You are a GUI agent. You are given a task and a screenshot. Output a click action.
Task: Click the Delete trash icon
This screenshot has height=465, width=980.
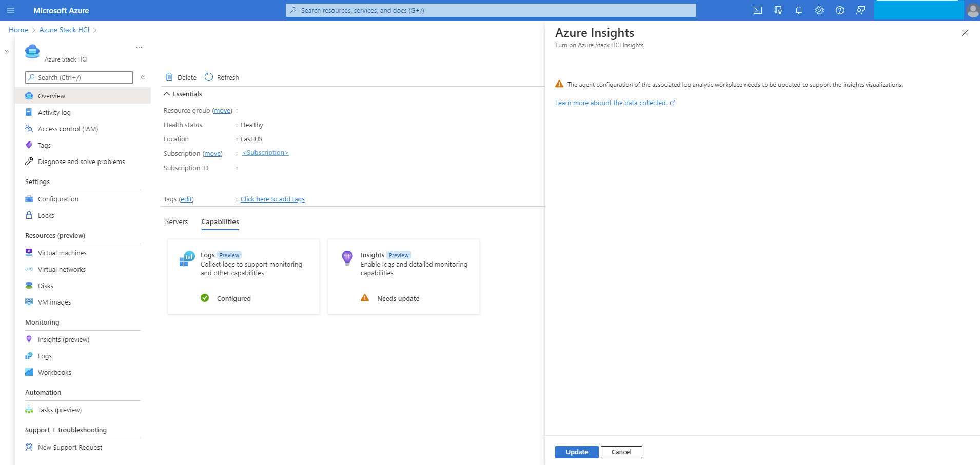tap(169, 77)
